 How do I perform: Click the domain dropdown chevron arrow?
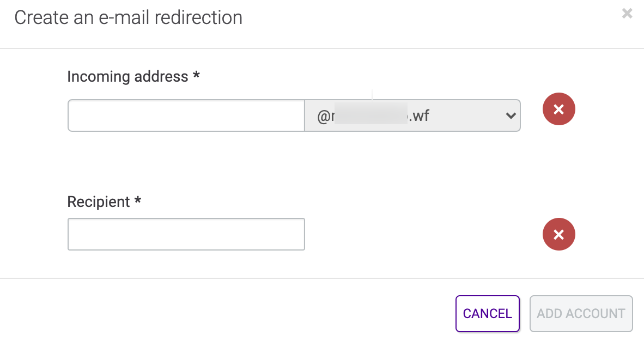511,115
